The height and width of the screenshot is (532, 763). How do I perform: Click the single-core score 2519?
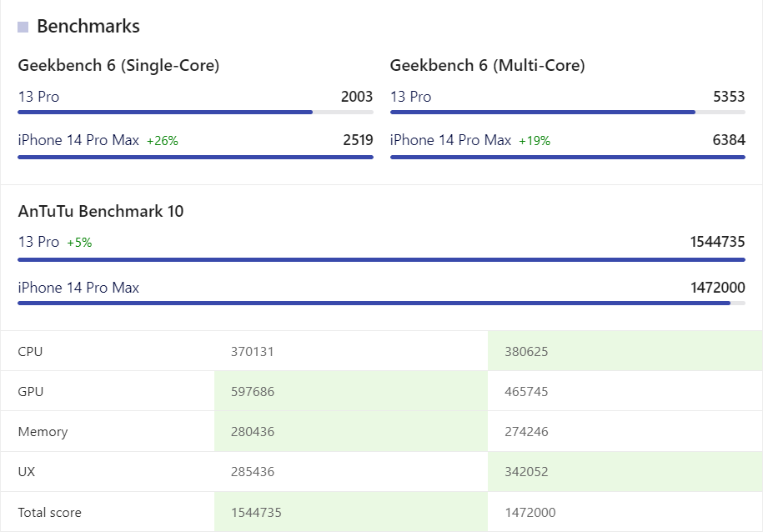coord(358,140)
